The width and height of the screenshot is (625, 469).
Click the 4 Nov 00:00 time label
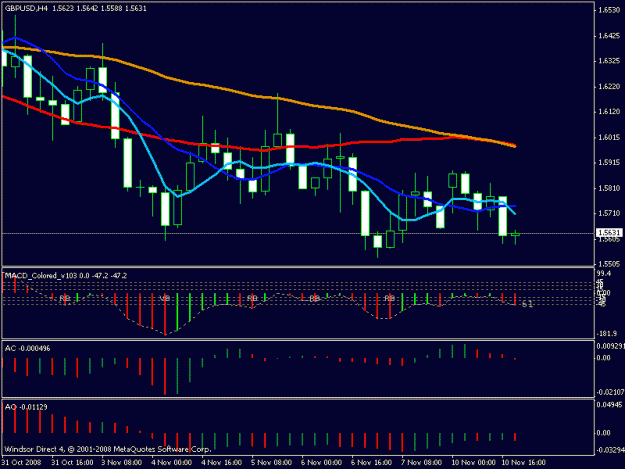click(x=171, y=462)
